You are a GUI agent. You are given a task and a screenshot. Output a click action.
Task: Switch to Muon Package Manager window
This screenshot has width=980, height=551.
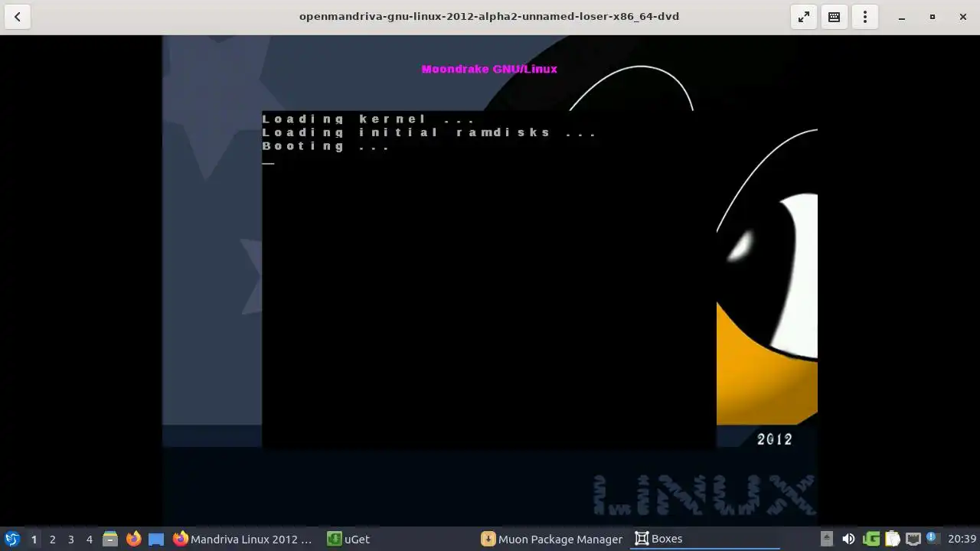tap(551, 539)
